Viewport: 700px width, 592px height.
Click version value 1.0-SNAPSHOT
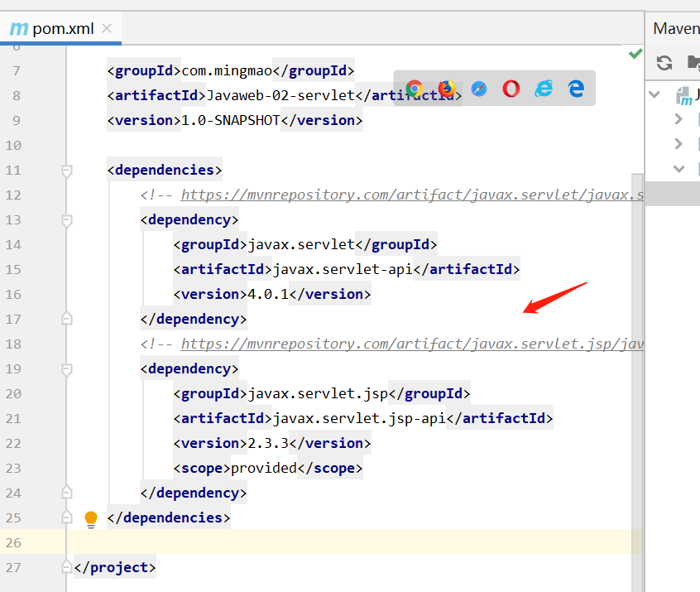click(x=231, y=121)
